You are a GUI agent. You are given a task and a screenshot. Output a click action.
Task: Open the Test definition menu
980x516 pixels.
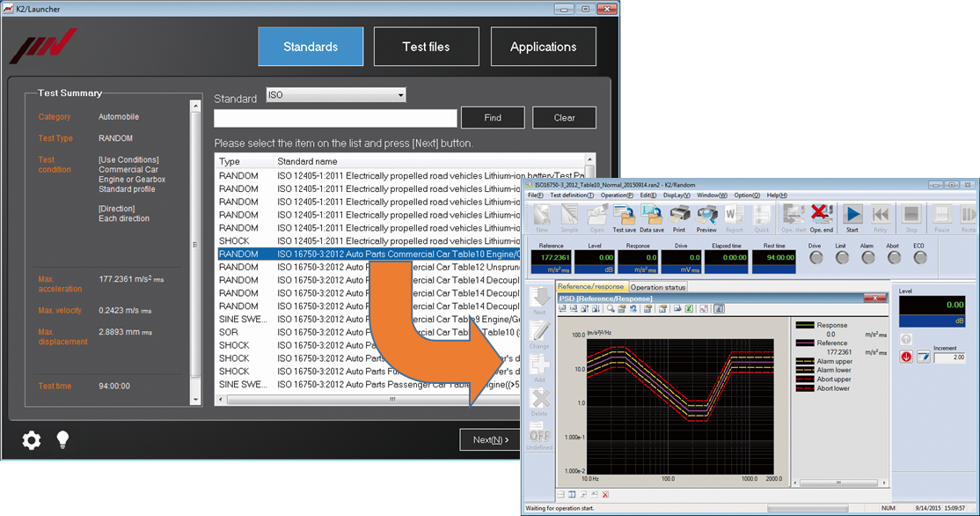[x=571, y=195]
